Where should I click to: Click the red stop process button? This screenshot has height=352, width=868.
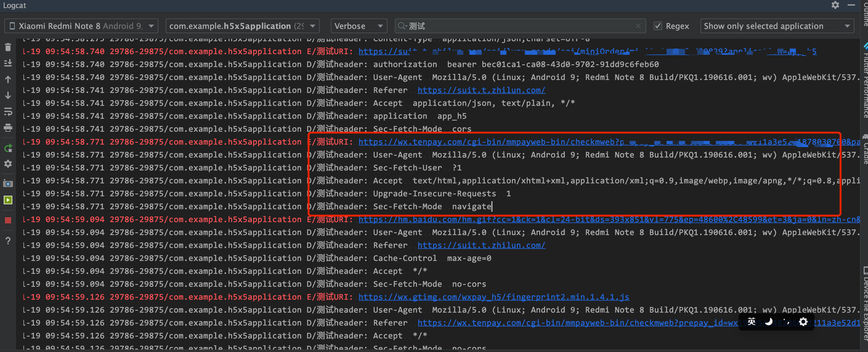[8, 220]
